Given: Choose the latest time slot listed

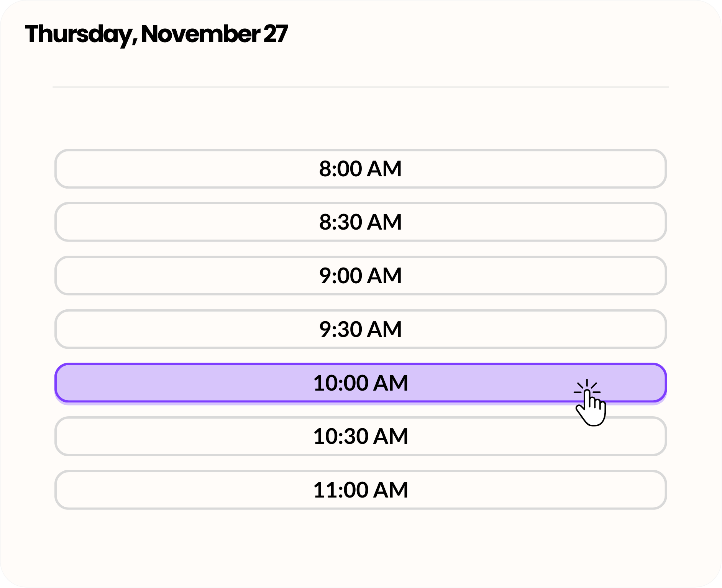Looking at the screenshot, I should click(x=361, y=490).
